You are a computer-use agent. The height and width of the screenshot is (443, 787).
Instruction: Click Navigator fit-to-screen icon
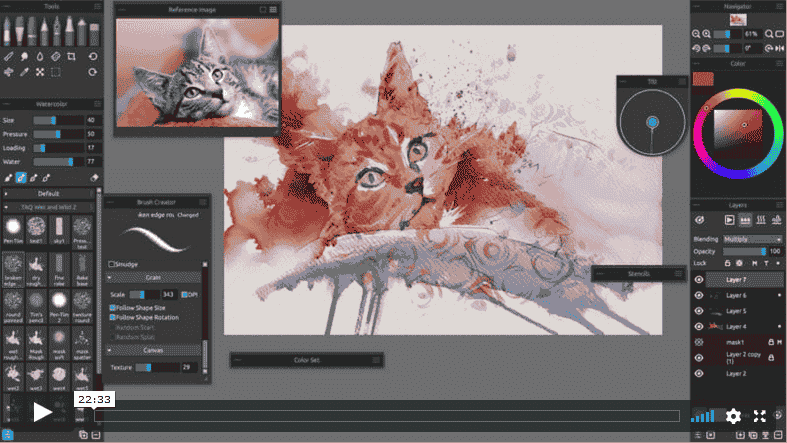(x=779, y=34)
